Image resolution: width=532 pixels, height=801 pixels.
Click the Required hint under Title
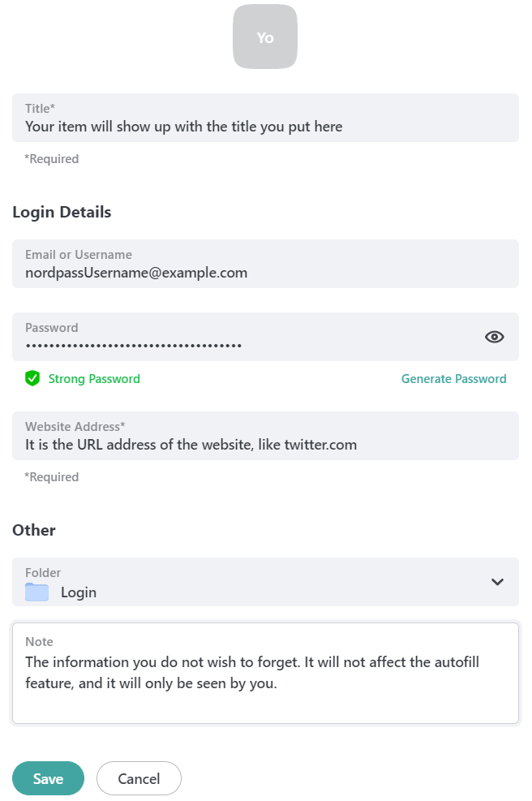click(52, 159)
